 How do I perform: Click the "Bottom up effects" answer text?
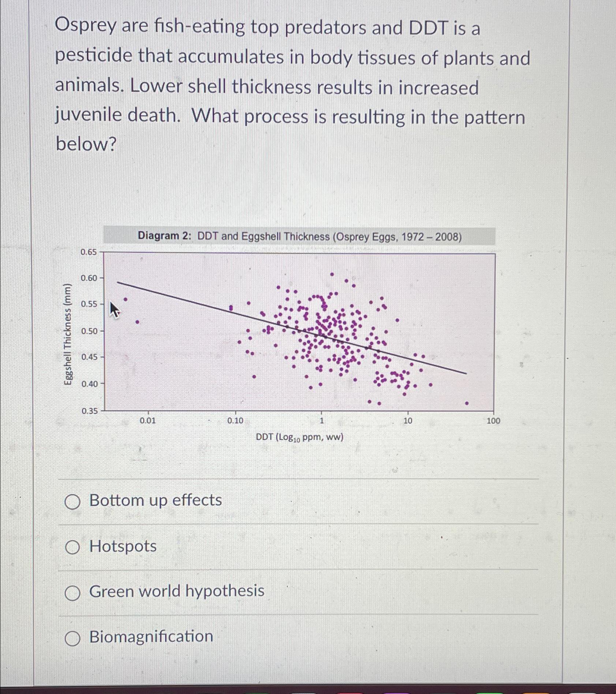click(156, 500)
